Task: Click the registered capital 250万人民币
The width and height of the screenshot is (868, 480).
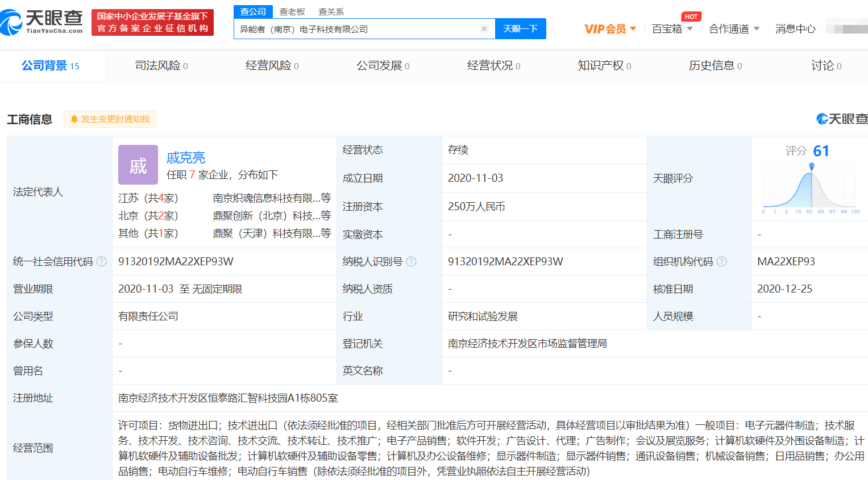Action: click(x=476, y=207)
